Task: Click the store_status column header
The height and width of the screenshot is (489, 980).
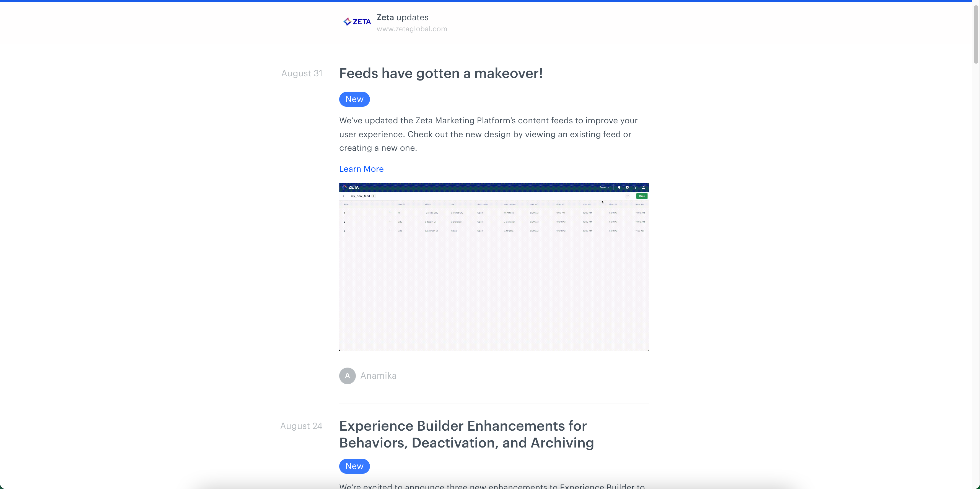Action: coord(483,205)
